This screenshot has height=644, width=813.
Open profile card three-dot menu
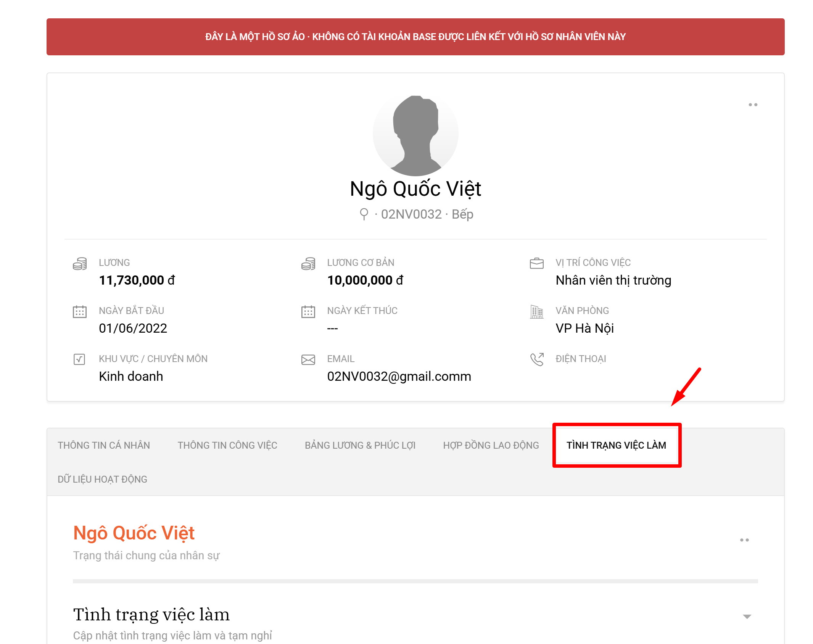pos(752,105)
